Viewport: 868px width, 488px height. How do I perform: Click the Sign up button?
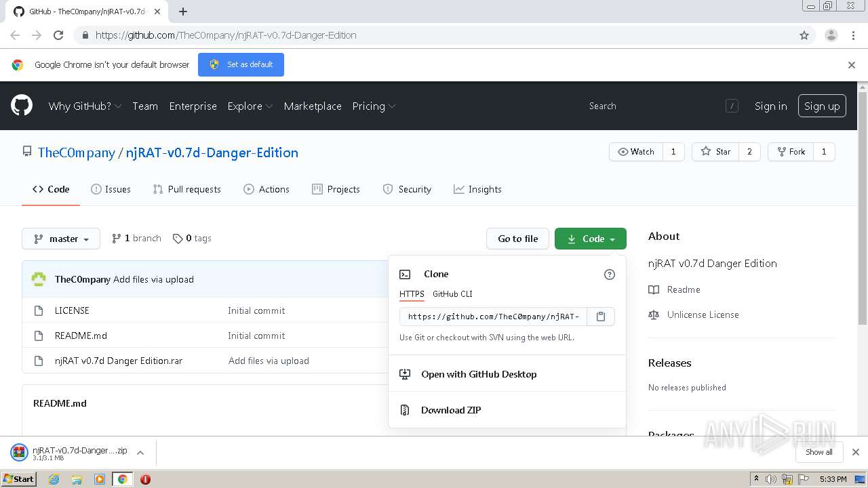pyautogui.click(x=822, y=106)
